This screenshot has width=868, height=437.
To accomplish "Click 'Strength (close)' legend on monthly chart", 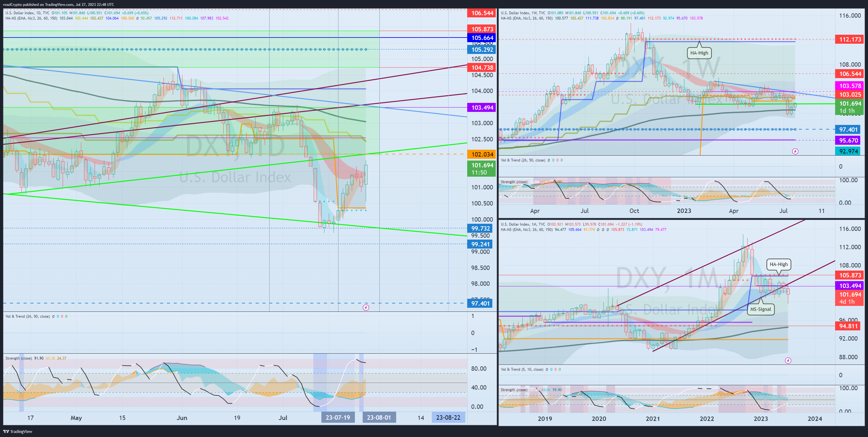I will click(514, 390).
